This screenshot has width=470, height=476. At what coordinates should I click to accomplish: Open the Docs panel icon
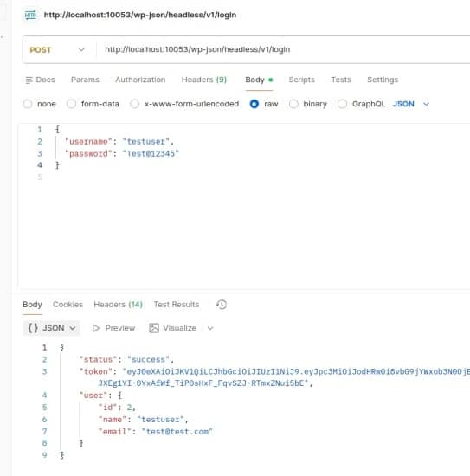point(29,80)
